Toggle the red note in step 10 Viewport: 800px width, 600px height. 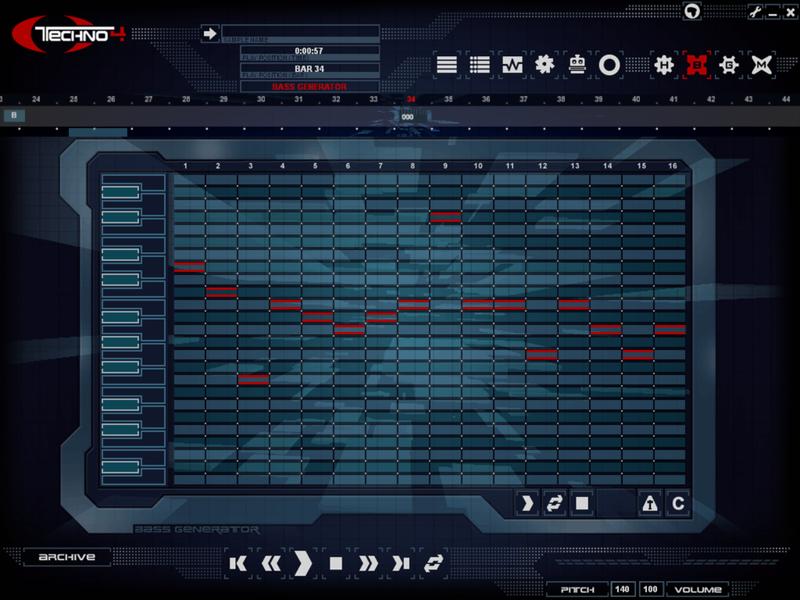[478, 305]
